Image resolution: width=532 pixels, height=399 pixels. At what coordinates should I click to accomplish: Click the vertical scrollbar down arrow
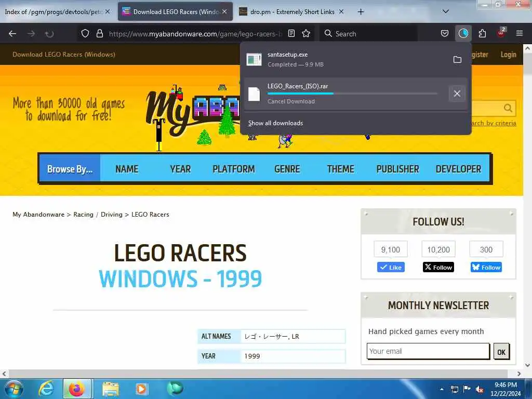(x=528, y=365)
